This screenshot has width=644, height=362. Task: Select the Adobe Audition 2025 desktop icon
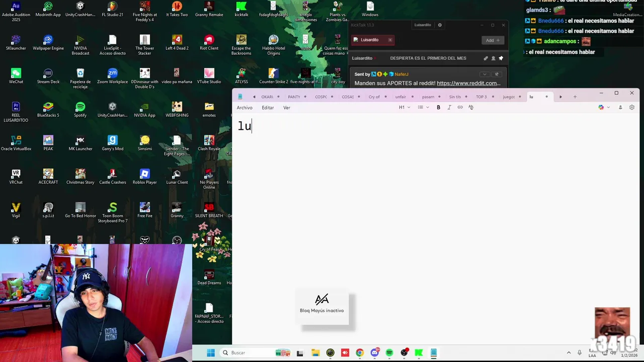[16, 11]
